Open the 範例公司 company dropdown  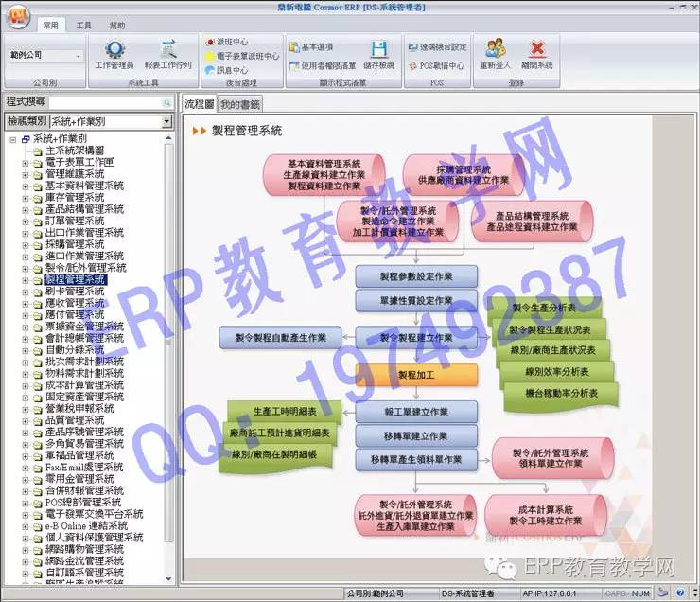click(x=44, y=56)
